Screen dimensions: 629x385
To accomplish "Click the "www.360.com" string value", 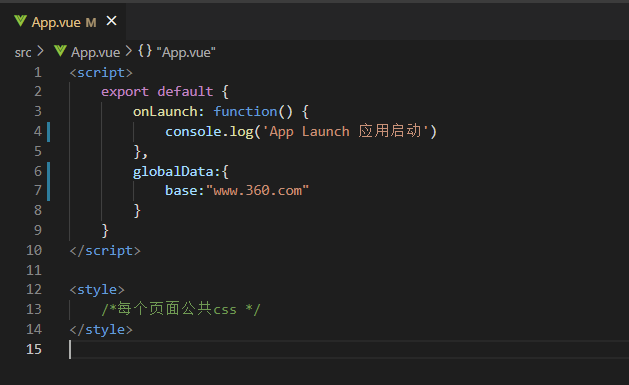I will click(x=257, y=190).
